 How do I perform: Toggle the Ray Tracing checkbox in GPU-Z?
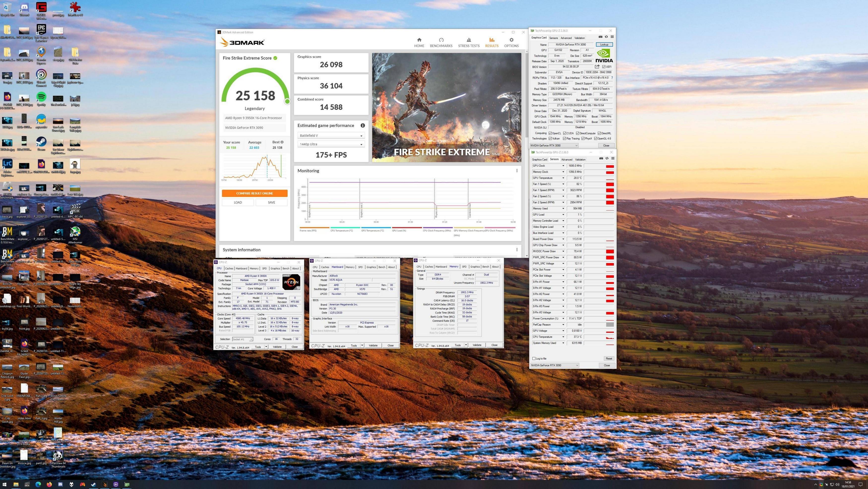click(x=564, y=138)
